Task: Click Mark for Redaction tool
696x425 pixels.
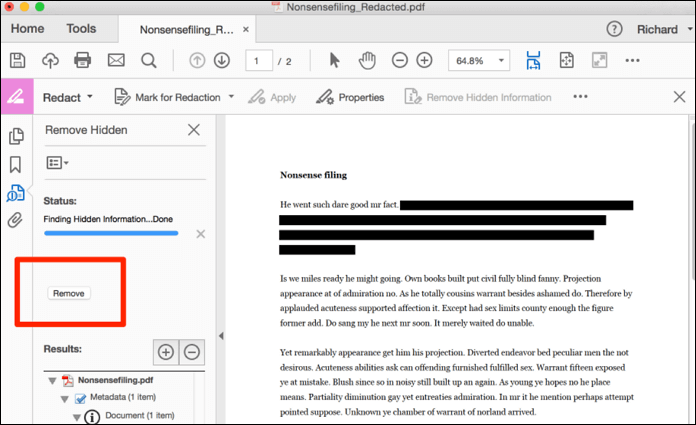Action: pos(168,97)
